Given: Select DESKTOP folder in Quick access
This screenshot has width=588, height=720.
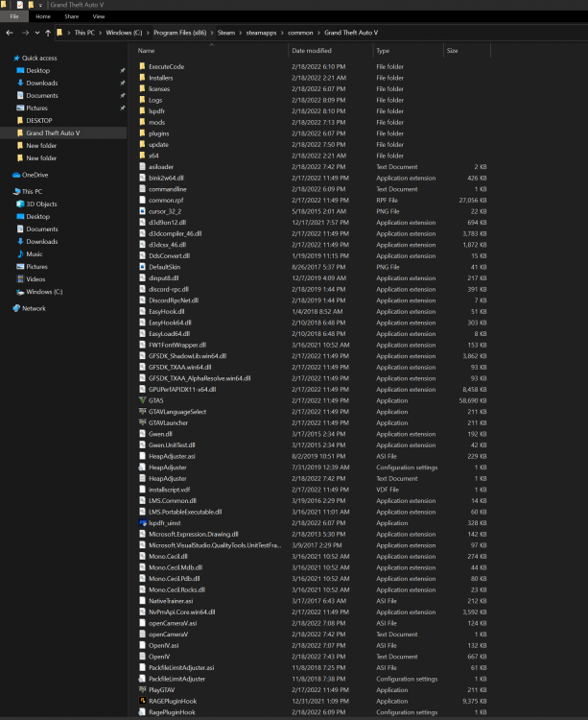Looking at the screenshot, I should point(39,120).
